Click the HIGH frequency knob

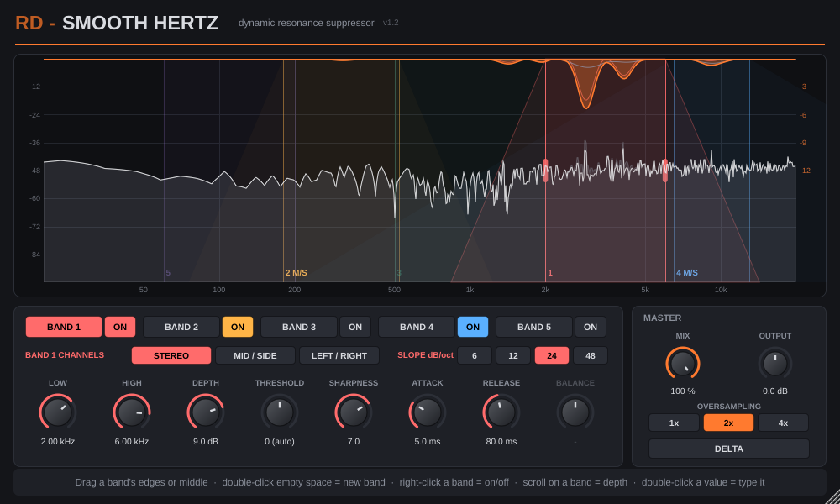tap(132, 412)
